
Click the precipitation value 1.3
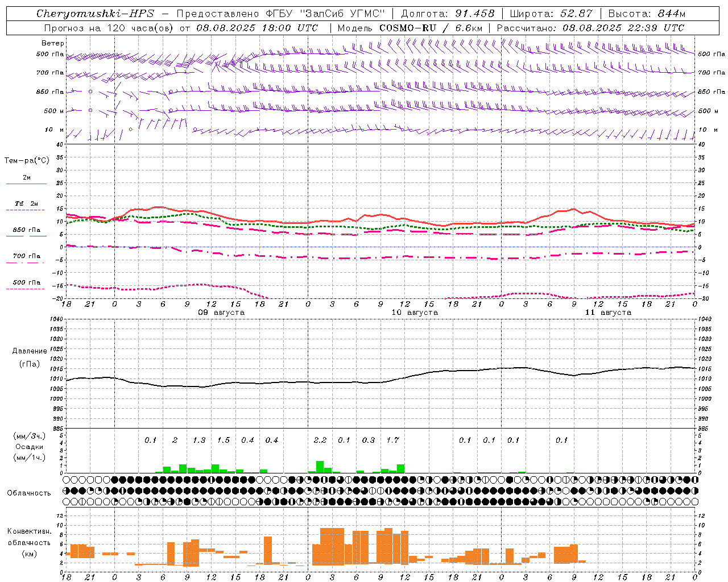pos(199,440)
